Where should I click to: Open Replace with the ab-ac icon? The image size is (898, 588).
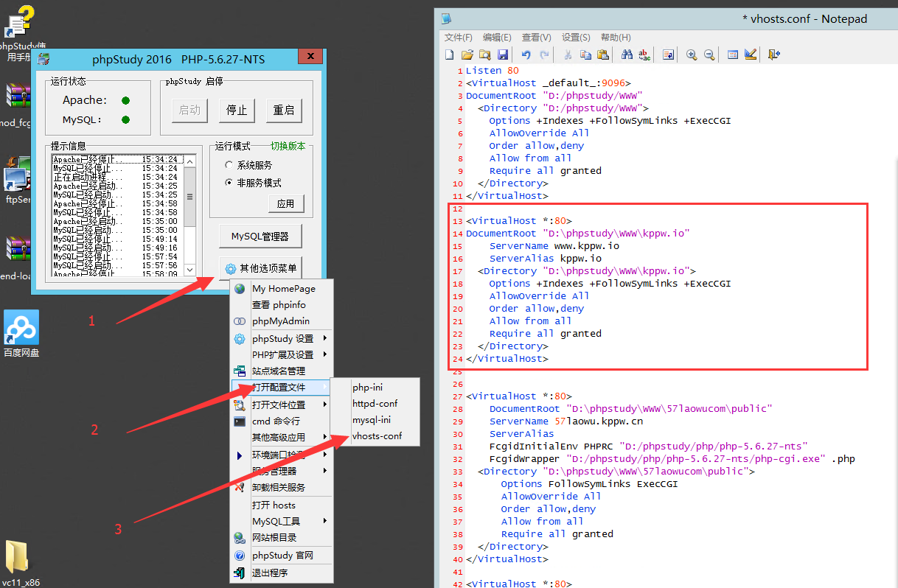point(644,55)
